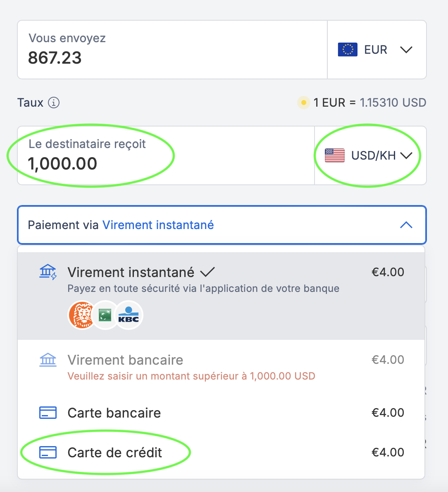Click the yellow rate status dot
448x492 pixels.
coord(303,103)
